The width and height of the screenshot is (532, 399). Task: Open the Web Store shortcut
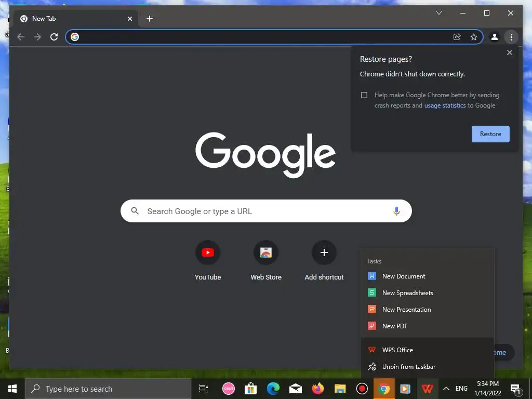(266, 260)
